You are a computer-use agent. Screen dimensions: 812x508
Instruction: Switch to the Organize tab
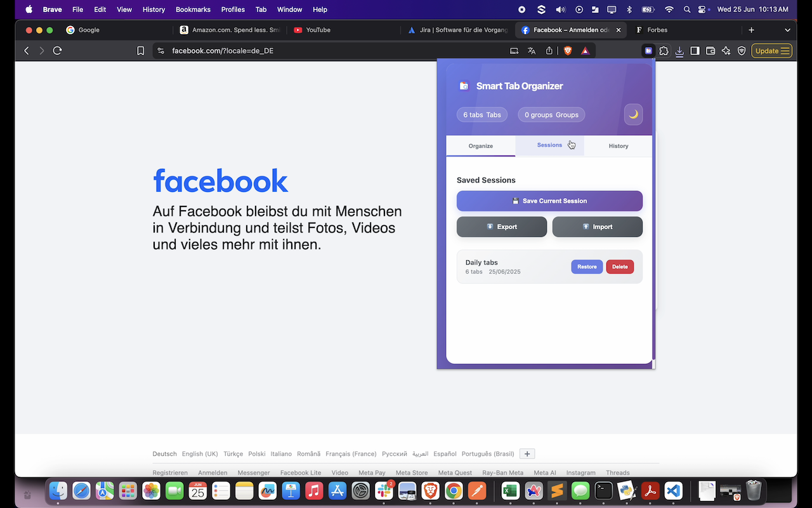[x=481, y=146]
